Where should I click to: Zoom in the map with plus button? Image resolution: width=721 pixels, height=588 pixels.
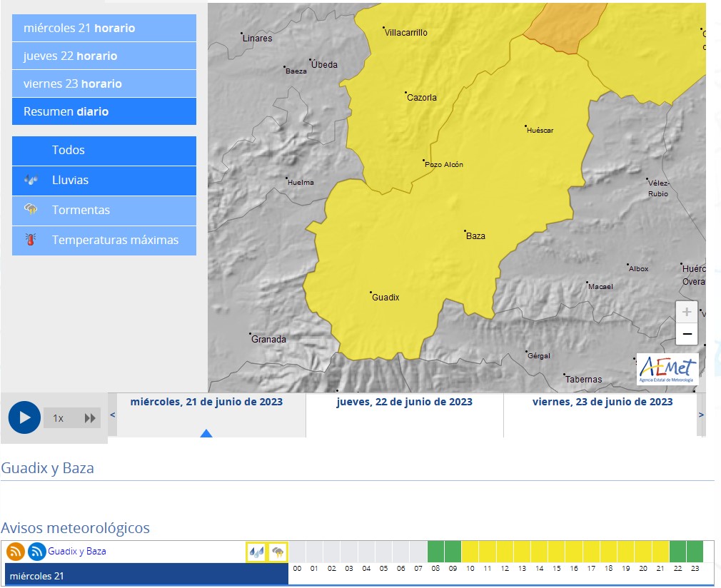pyautogui.click(x=686, y=312)
